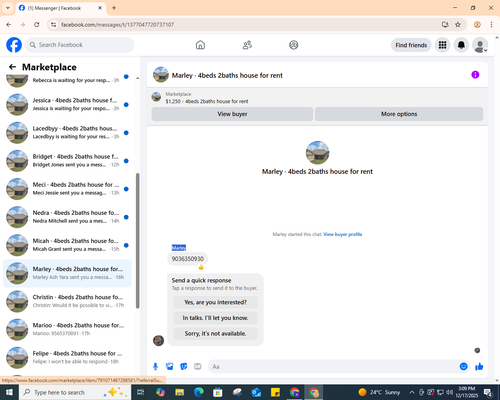This screenshot has height=400, width=500.
Task: Open the Windows Start menu
Action: (x=9, y=392)
